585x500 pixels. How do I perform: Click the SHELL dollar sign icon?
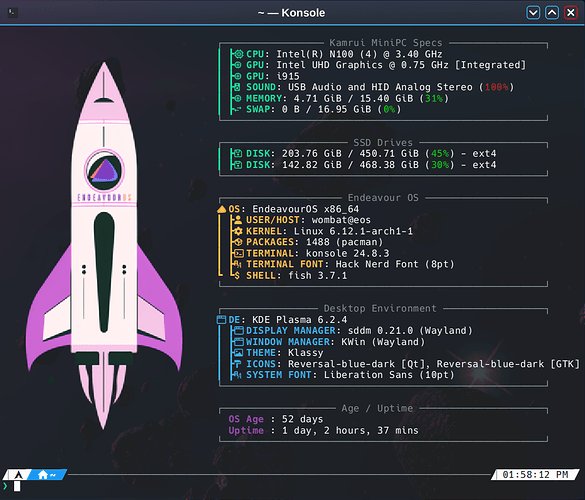[237, 276]
